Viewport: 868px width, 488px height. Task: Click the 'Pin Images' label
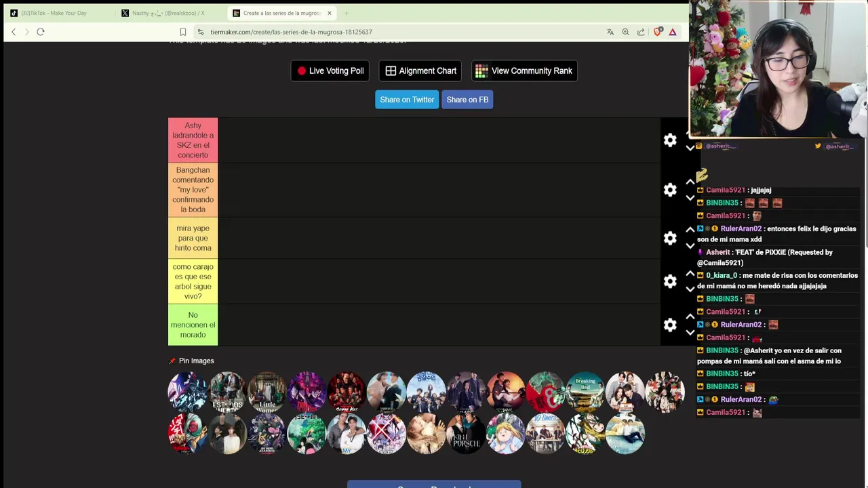(196, 361)
